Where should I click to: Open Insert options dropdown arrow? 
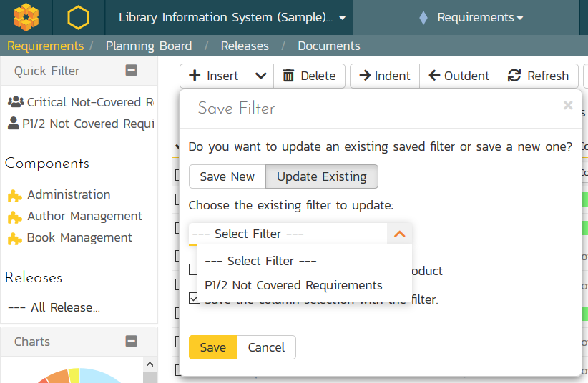point(260,76)
